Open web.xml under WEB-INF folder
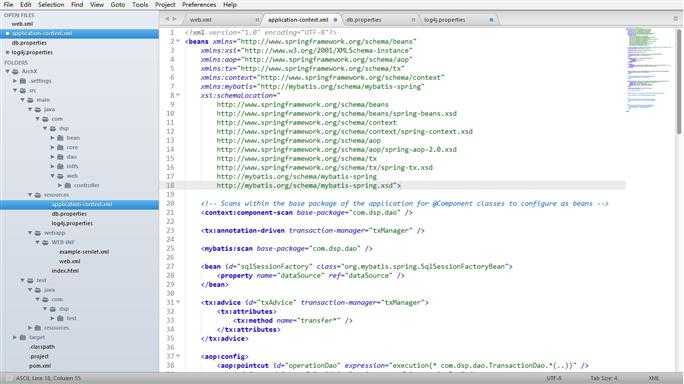Viewport: 684px width, 384px height. 70,261
